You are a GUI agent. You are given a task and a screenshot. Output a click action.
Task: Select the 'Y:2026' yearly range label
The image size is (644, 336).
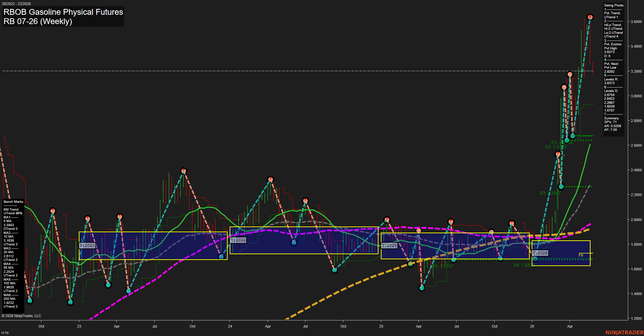[540, 253]
